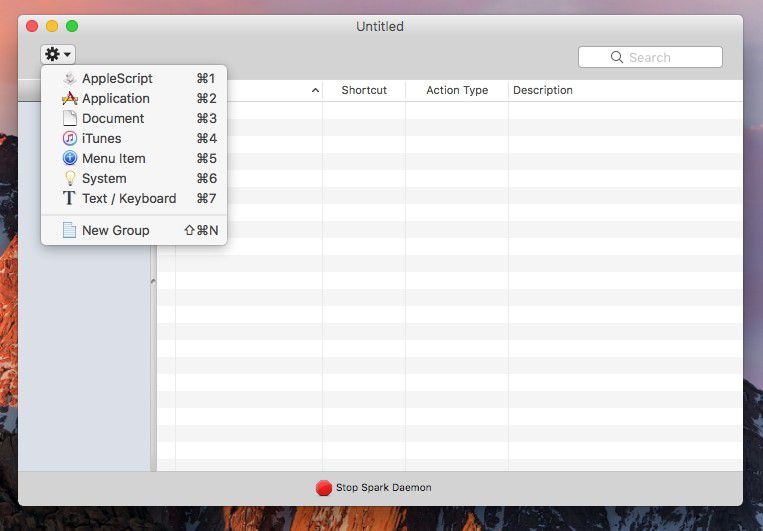Click the red Stop Spark Daemon icon
This screenshot has height=531, width=763.
[324, 488]
